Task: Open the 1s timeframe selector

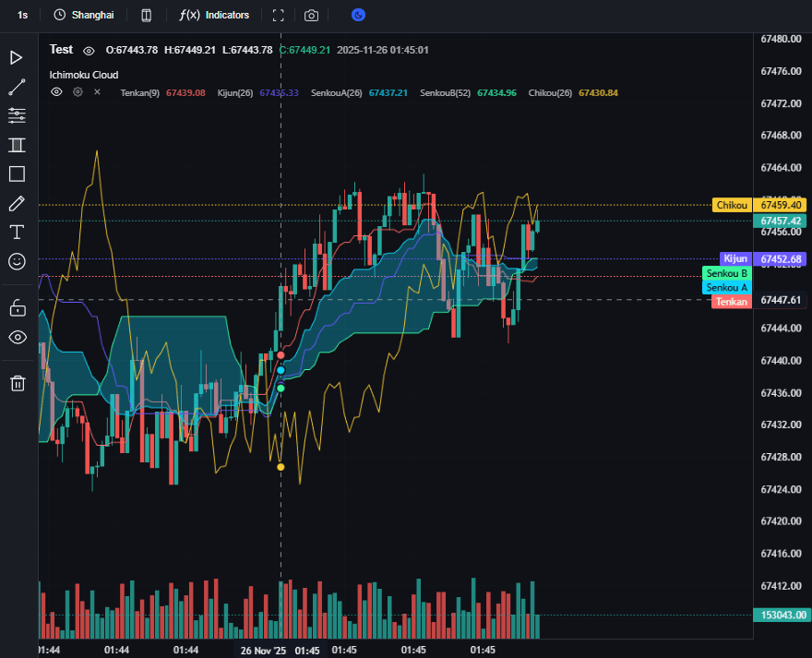Action: [22, 16]
